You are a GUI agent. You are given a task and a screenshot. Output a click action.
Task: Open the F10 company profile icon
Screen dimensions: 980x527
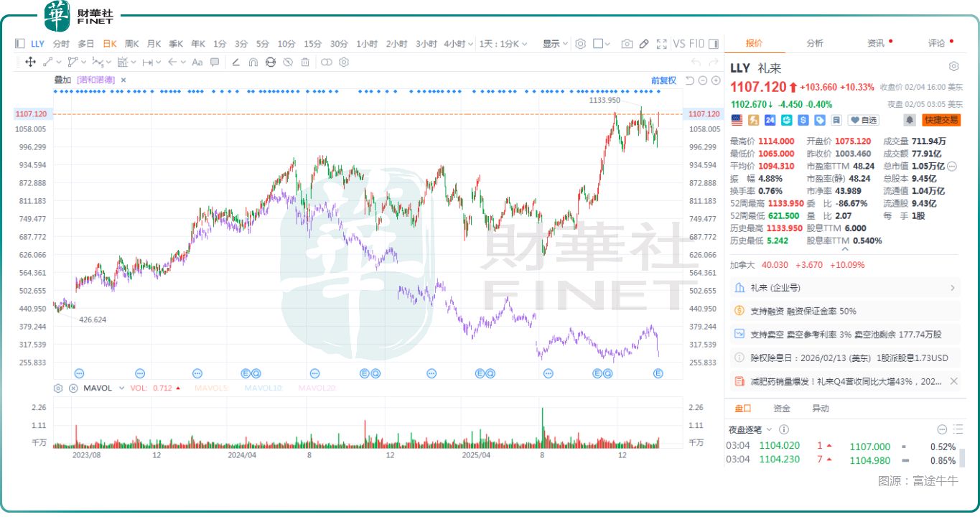coord(696,44)
